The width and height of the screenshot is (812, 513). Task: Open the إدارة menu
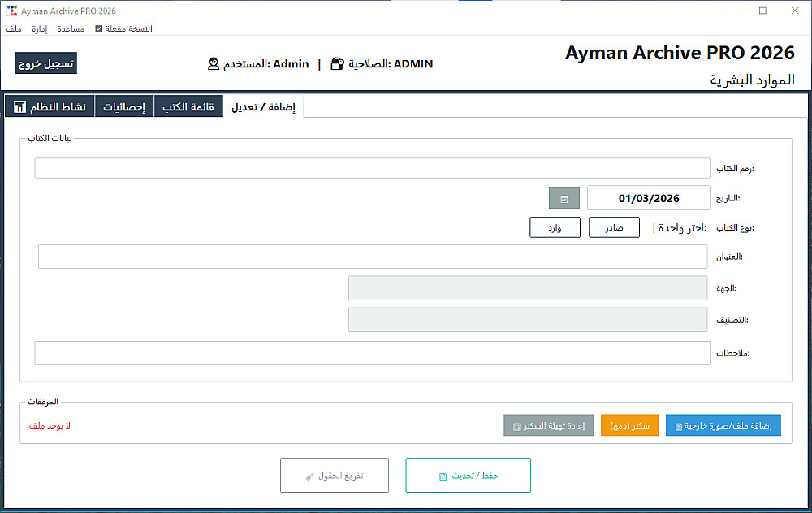[39, 29]
